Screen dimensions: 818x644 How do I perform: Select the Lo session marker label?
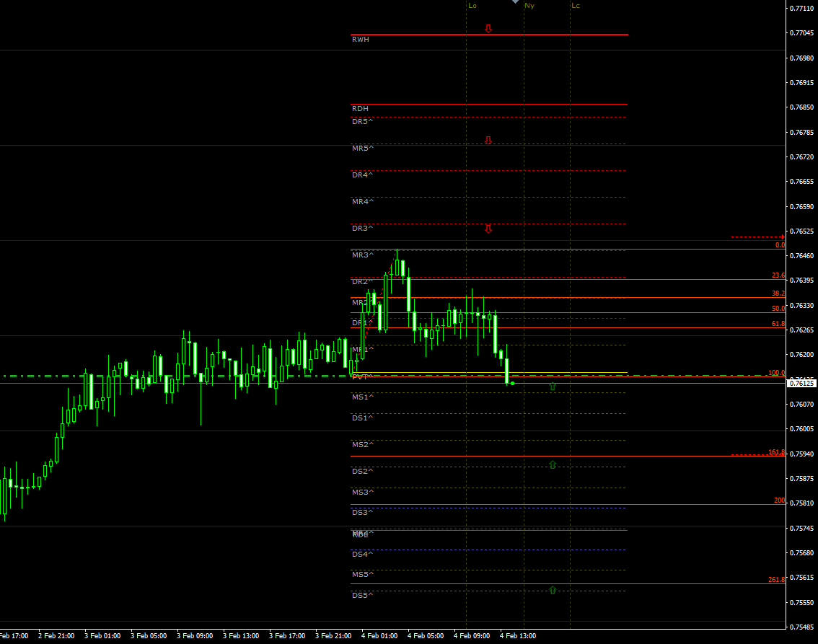tap(472, 6)
